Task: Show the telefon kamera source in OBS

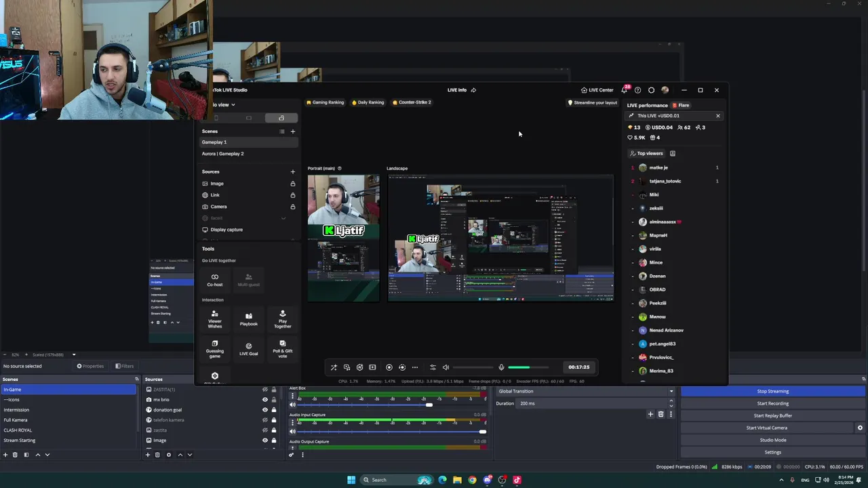Action: [x=265, y=420]
